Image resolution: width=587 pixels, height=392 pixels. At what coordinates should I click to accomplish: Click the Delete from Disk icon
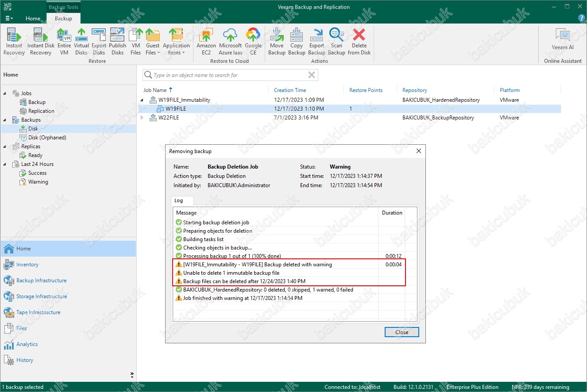(359, 41)
